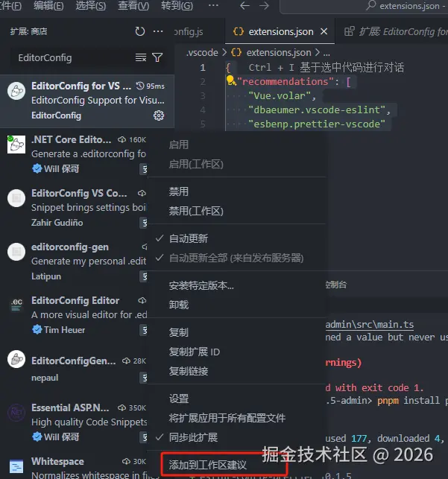The image size is (448, 479).
Task: Open the extension filter funnel icon
Action: tap(157, 57)
